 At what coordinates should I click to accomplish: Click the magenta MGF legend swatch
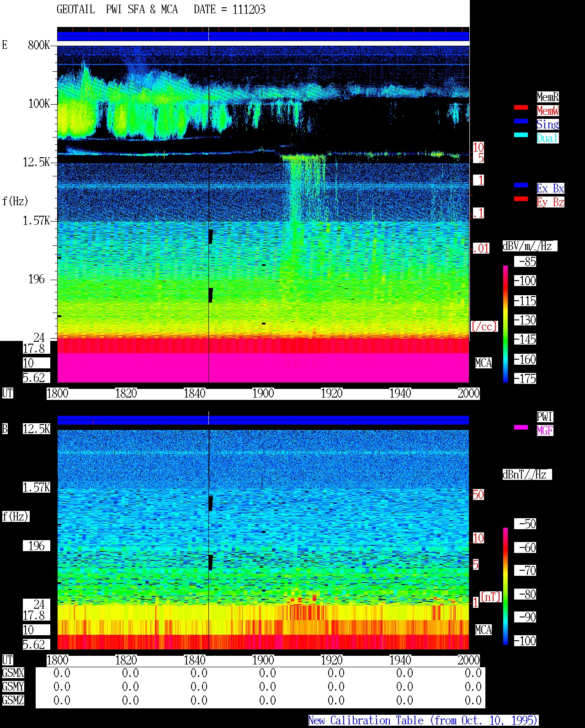[521, 428]
